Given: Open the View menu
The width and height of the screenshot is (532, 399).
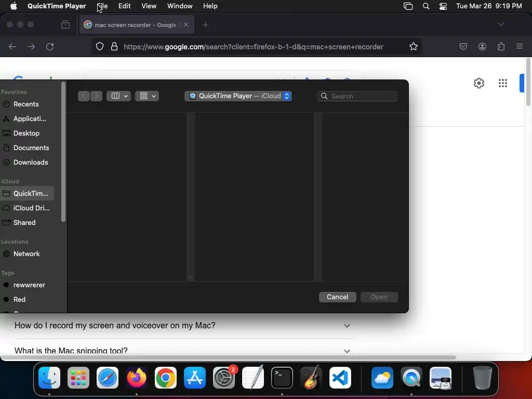Looking at the screenshot, I should click(x=149, y=6).
